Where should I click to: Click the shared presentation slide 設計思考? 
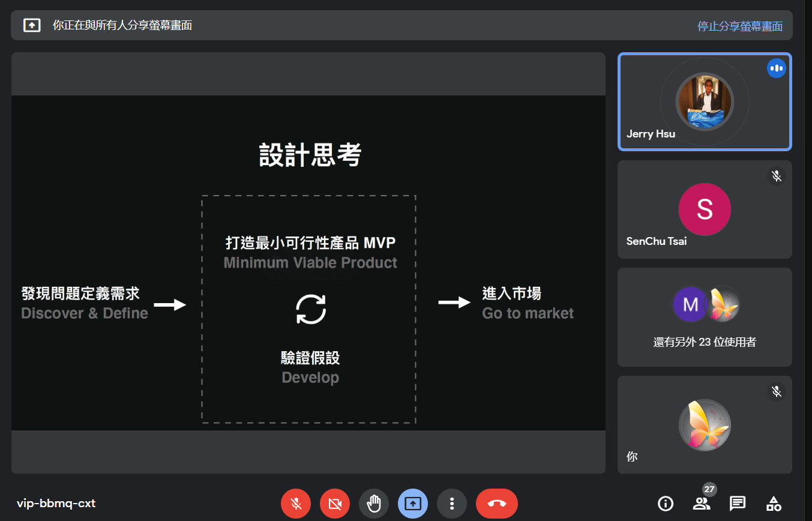308,263
